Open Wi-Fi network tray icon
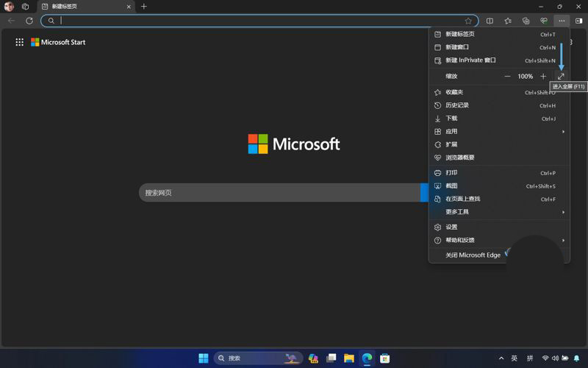The width and height of the screenshot is (588, 368). 545,358
